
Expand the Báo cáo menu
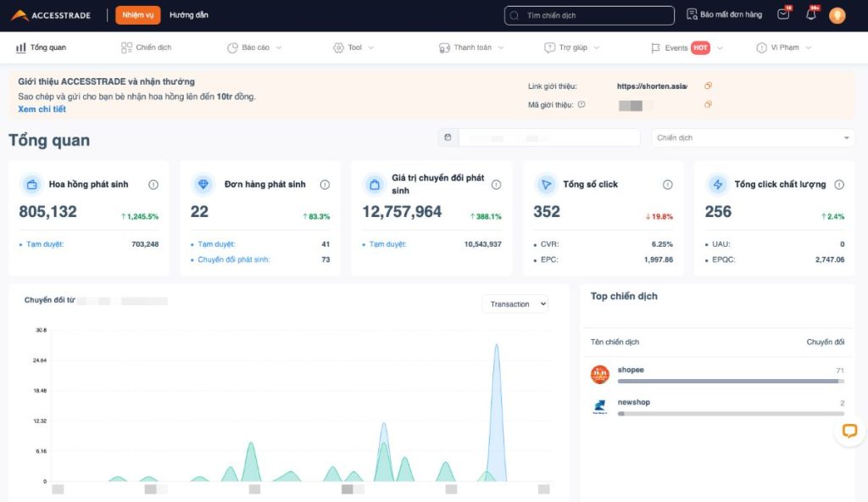point(254,47)
